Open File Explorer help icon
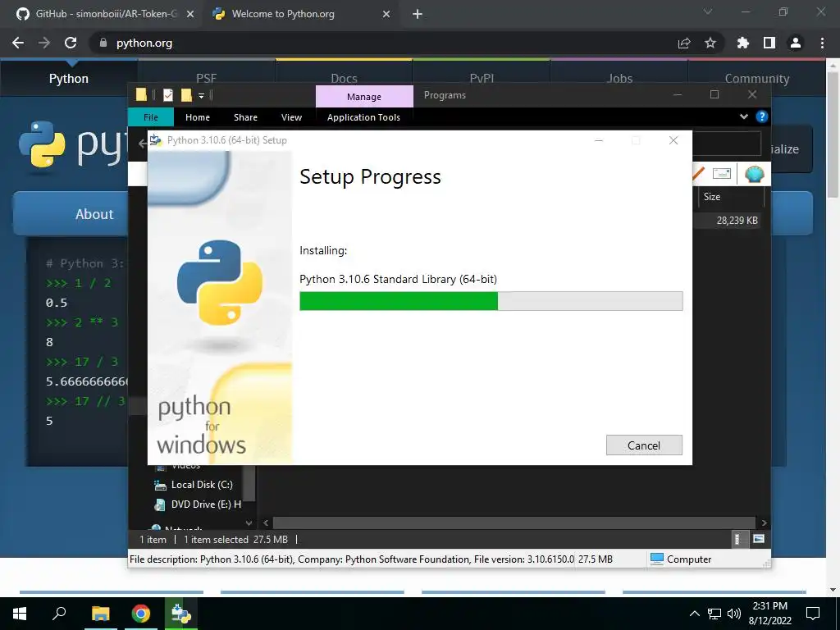Image resolution: width=840 pixels, height=630 pixels. click(x=761, y=116)
